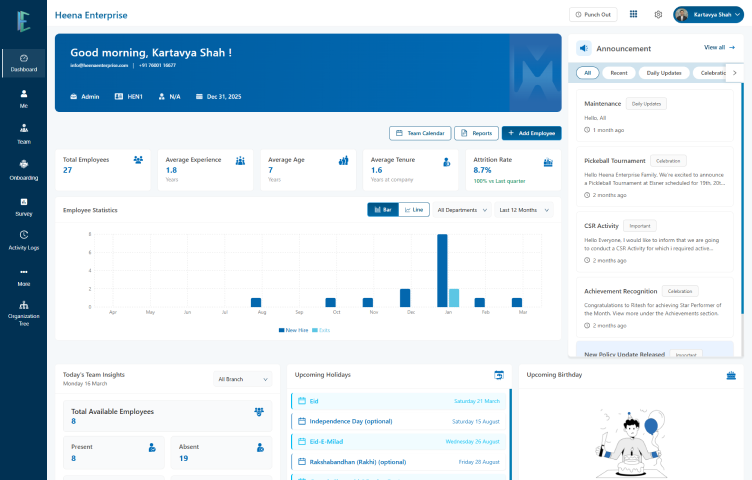Select the Daily Updates announcement tab
The width and height of the screenshot is (752, 480).
665,73
